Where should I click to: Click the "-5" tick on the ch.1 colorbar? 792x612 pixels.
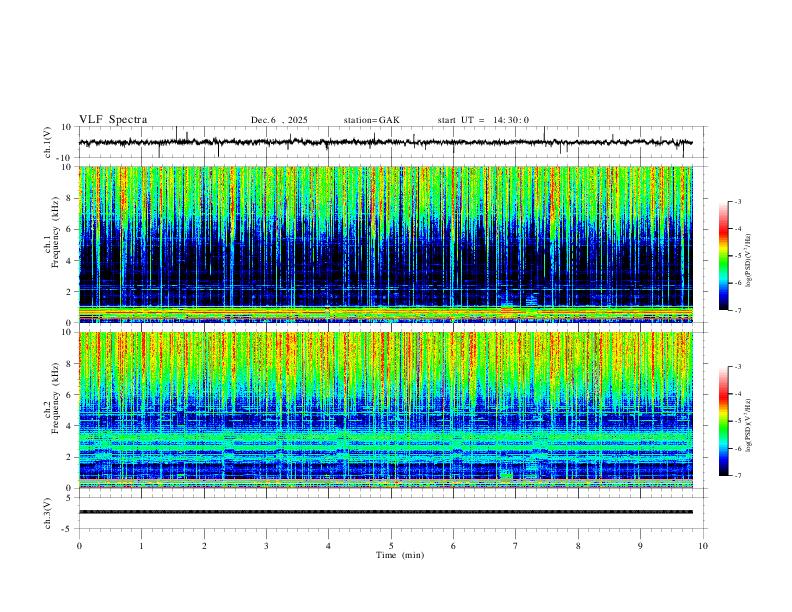tap(737, 256)
